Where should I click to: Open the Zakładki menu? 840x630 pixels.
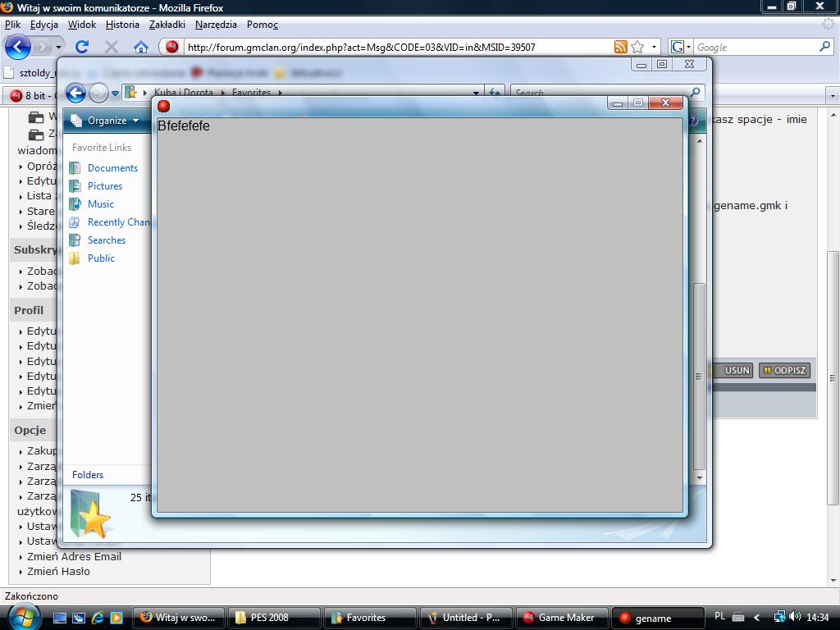pyautogui.click(x=167, y=25)
